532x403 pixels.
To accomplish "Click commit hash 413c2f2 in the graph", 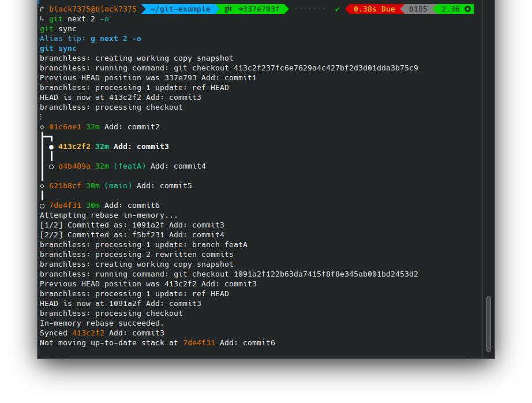I will coord(74,147).
